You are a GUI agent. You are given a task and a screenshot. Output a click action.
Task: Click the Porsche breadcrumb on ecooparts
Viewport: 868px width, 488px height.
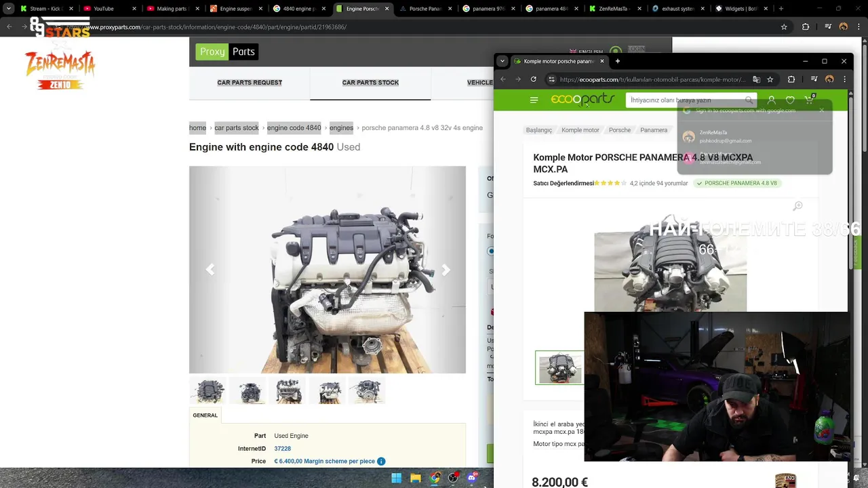(x=620, y=130)
